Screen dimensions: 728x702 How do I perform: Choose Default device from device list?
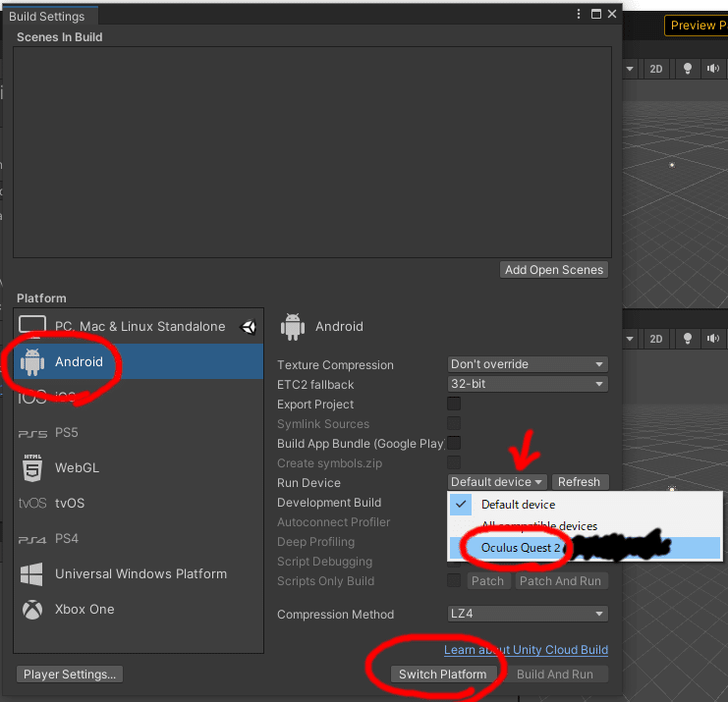[x=585, y=505]
